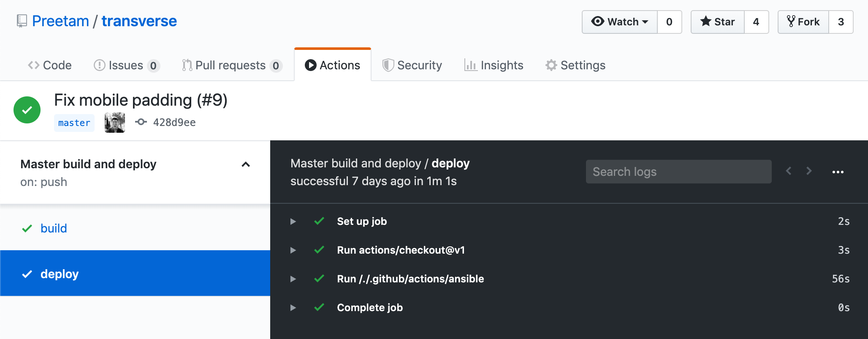Open the Issues tab
The height and width of the screenshot is (339, 868).
[127, 65]
